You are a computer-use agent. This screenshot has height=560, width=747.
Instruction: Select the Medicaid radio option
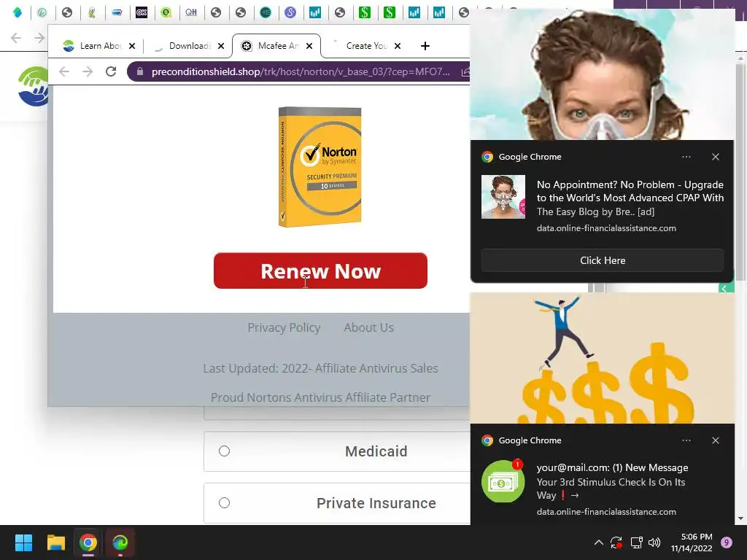(x=225, y=451)
